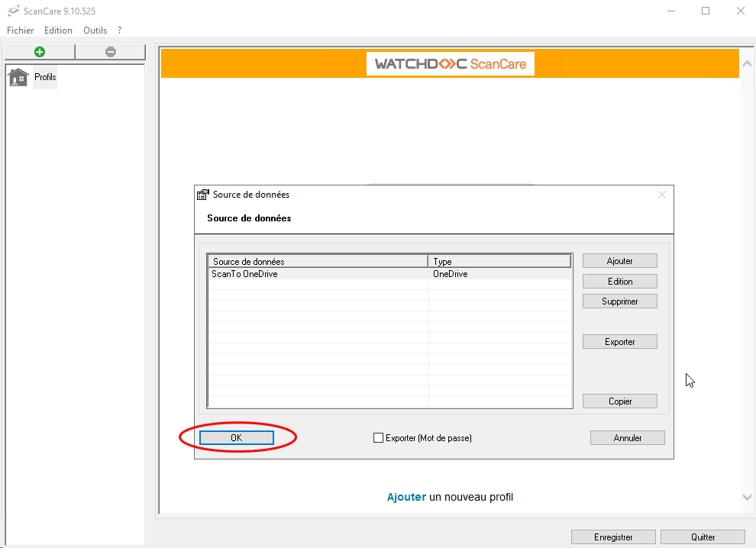The height and width of the screenshot is (548, 756).
Task: Click the Supprimer button
Action: (619, 301)
